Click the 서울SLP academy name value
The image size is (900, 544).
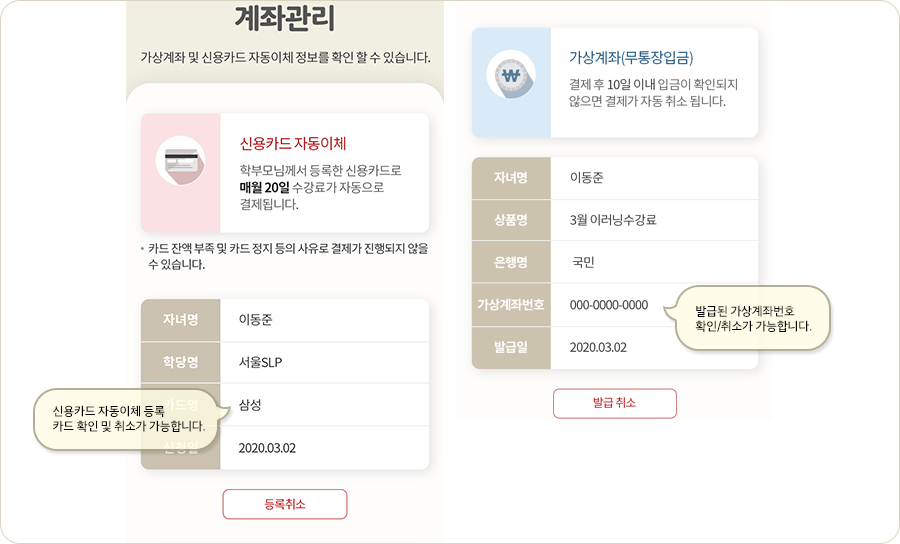[261, 363]
